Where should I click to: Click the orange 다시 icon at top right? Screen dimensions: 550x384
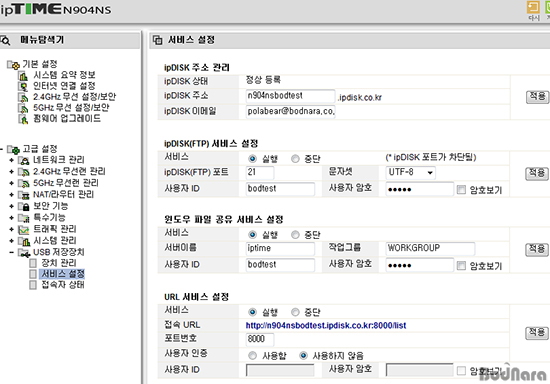tap(534, 7)
